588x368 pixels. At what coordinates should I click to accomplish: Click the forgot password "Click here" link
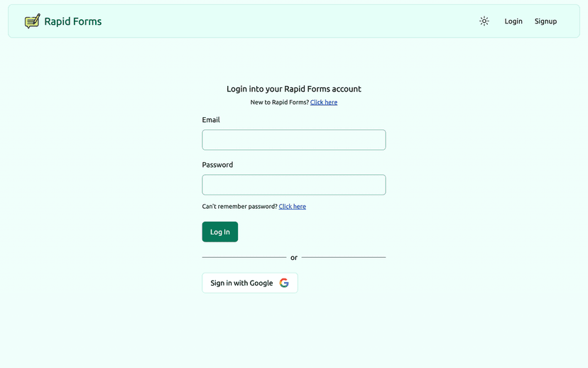click(293, 207)
